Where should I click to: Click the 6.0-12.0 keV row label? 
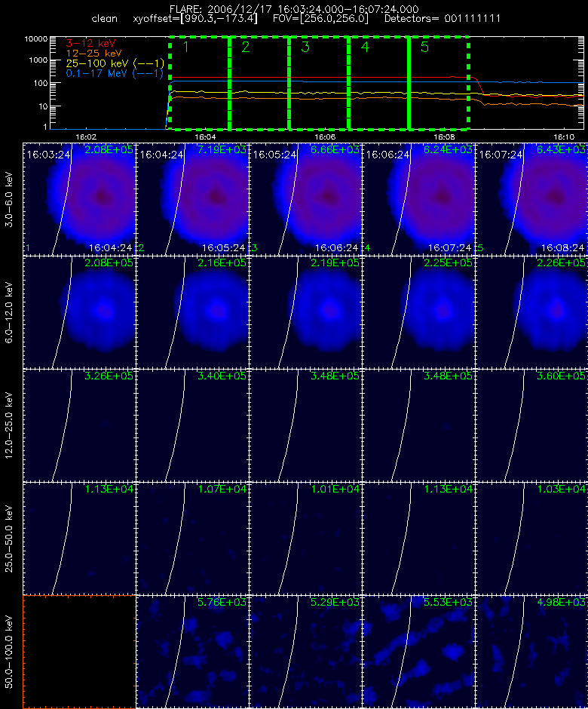9,312
